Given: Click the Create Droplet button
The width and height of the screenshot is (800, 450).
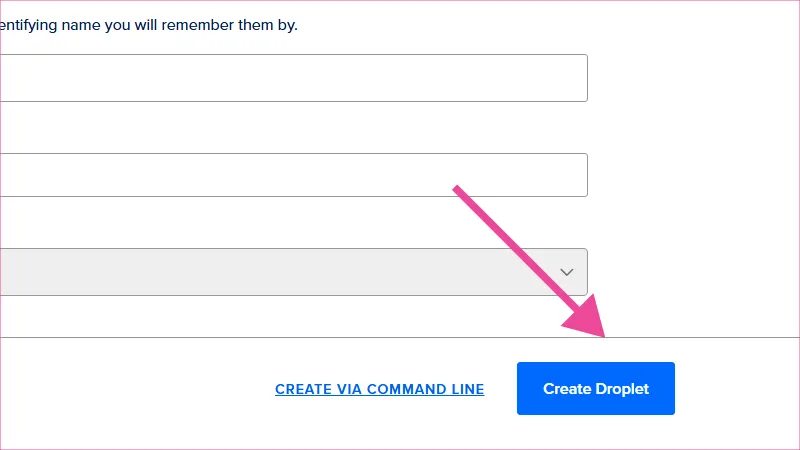Looking at the screenshot, I should click(x=596, y=388).
